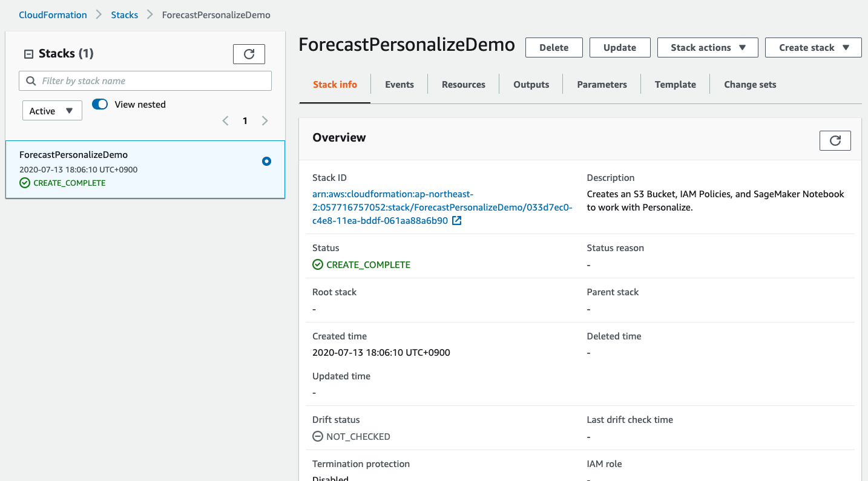Click the stack description text
868x481 pixels.
715,201
